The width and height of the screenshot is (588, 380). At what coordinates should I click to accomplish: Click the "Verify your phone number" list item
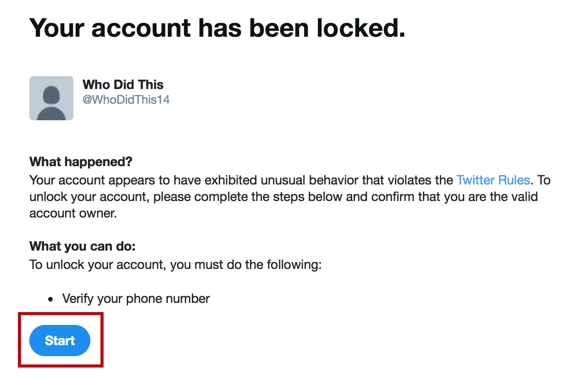136,299
